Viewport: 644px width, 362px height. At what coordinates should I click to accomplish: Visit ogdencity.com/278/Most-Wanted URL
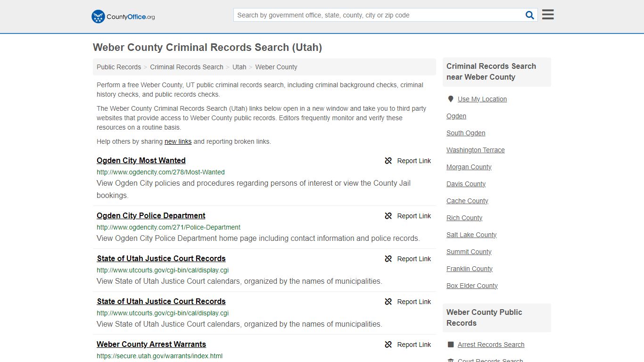click(x=161, y=172)
